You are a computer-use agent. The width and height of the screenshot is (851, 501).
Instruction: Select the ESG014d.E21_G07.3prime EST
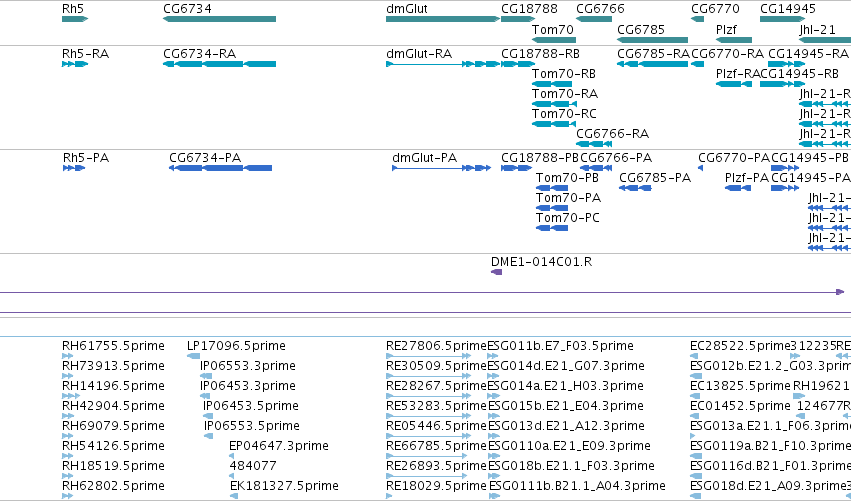point(494,376)
